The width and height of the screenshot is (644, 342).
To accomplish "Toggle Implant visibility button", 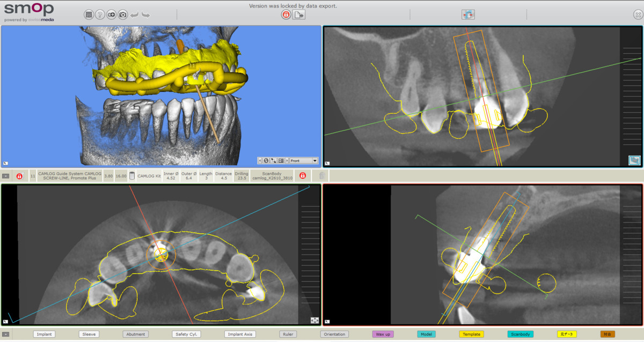I will click(x=44, y=334).
